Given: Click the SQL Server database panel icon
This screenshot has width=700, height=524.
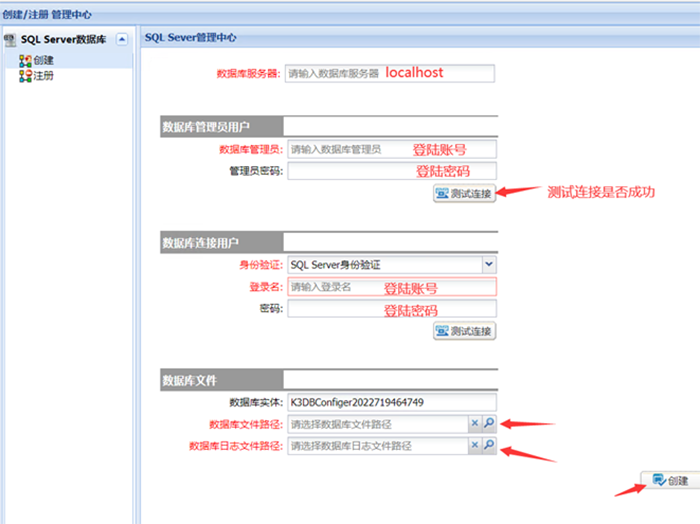Looking at the screenshot, I should (x=9, y=40).
